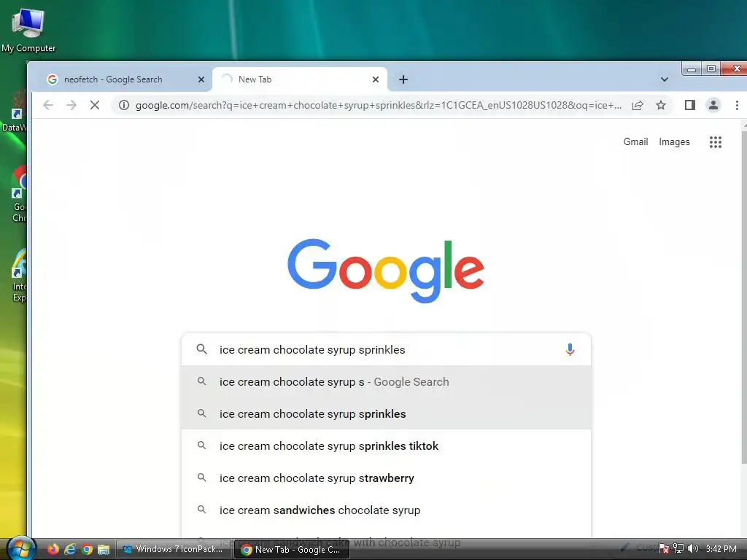
Task: Click the address bar URL field
Action: 379,105
